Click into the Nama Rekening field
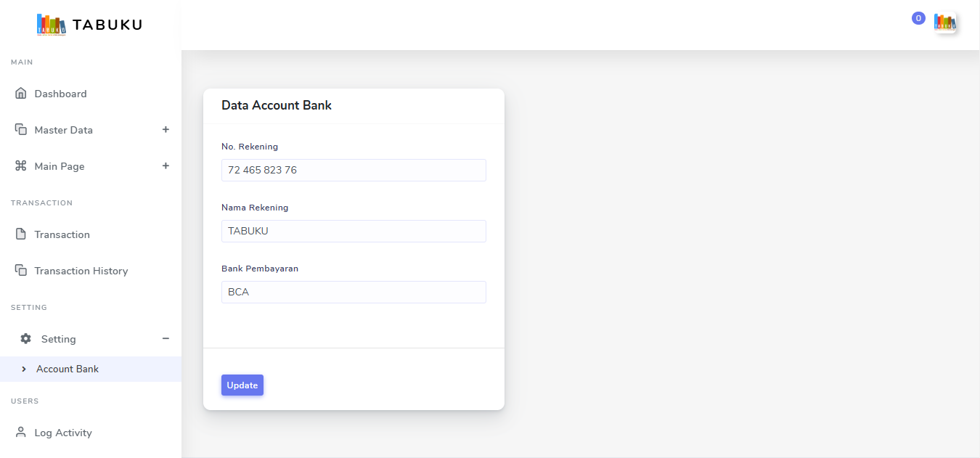The width and height of the screenshot is (980, 458). click(354, 231)
